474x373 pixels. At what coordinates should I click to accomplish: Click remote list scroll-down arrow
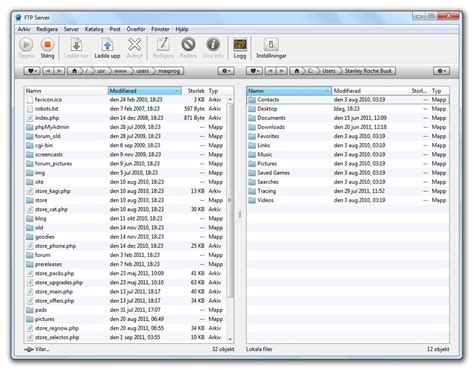230,339
